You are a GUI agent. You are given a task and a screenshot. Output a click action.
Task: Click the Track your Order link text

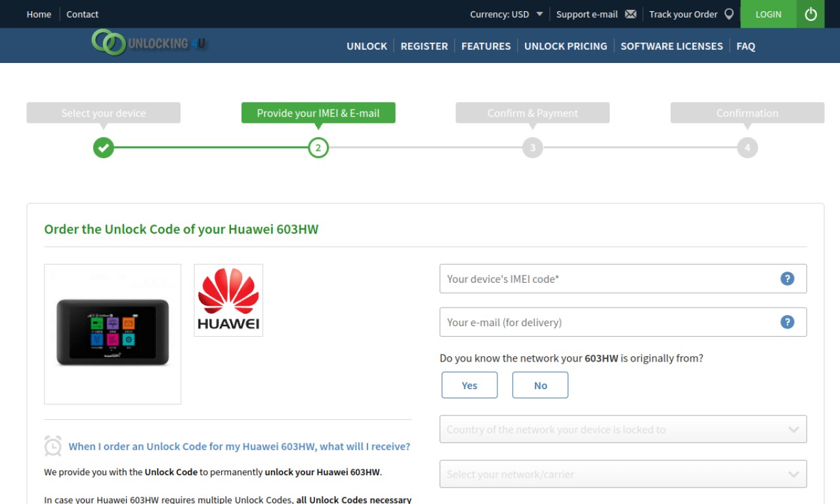pos(683,14)
